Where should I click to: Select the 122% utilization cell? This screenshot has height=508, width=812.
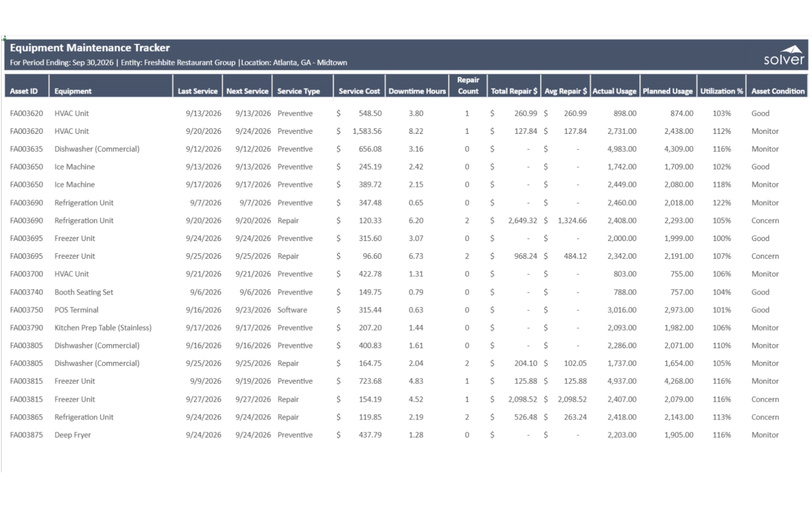click(x=721, y=203)
